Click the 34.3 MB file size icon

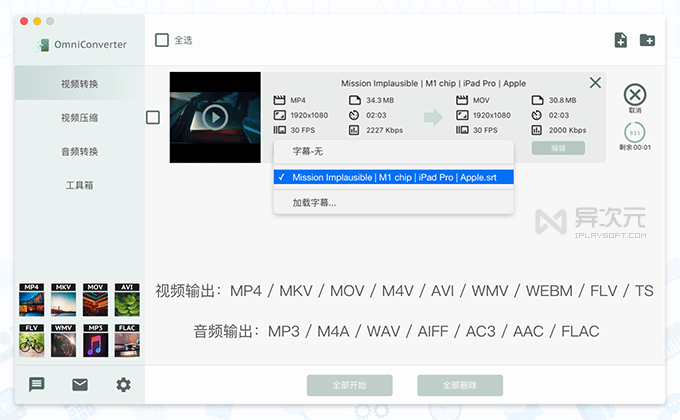[x=355, y=100]
